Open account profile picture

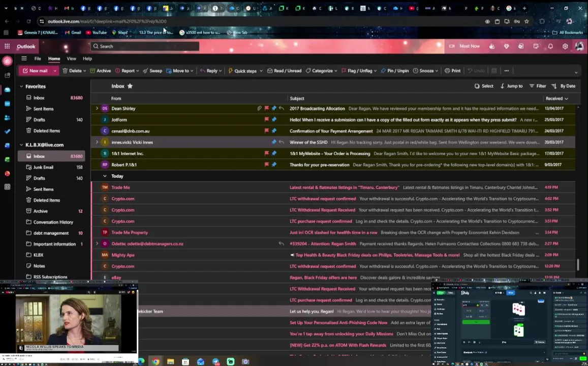tap(579, 46)
